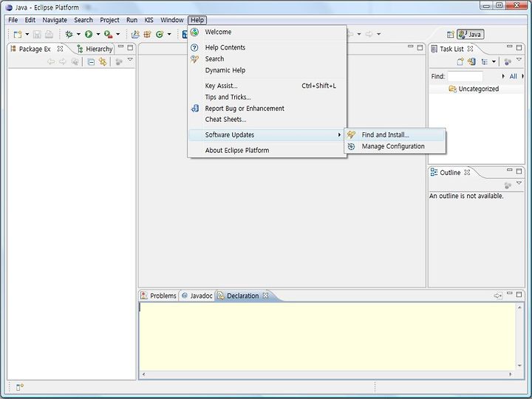Open the Edit menu
532x399 pixels.
pyautogui.click(x=30, y=20)
